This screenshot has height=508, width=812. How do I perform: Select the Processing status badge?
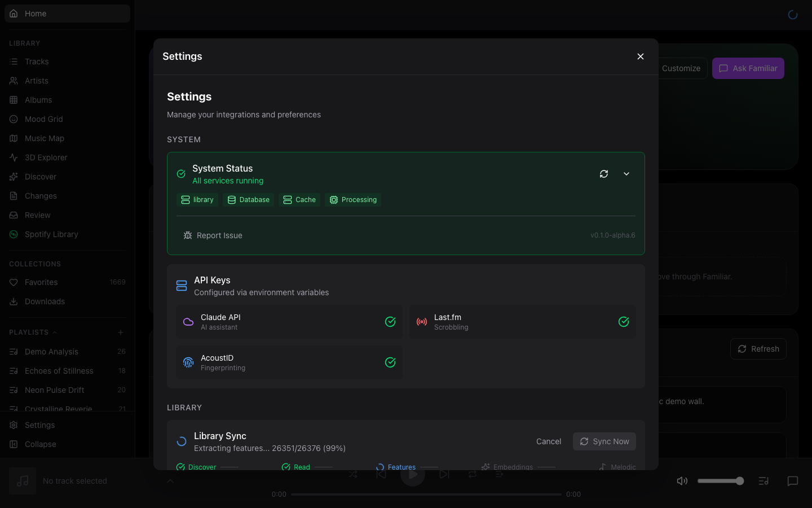pyautogui.click(x=353, y=200)
